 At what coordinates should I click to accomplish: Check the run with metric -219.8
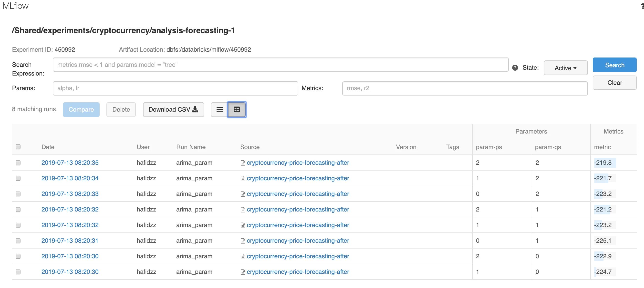(18, 163)
